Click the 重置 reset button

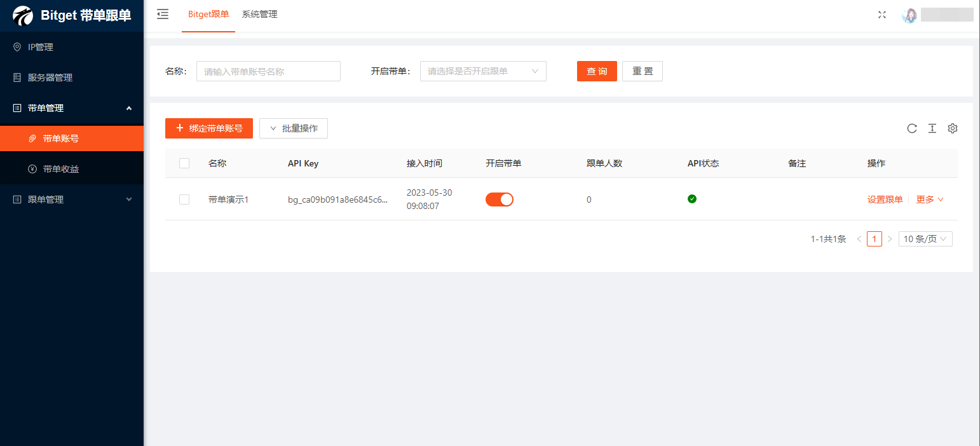(x=643, y=71)
